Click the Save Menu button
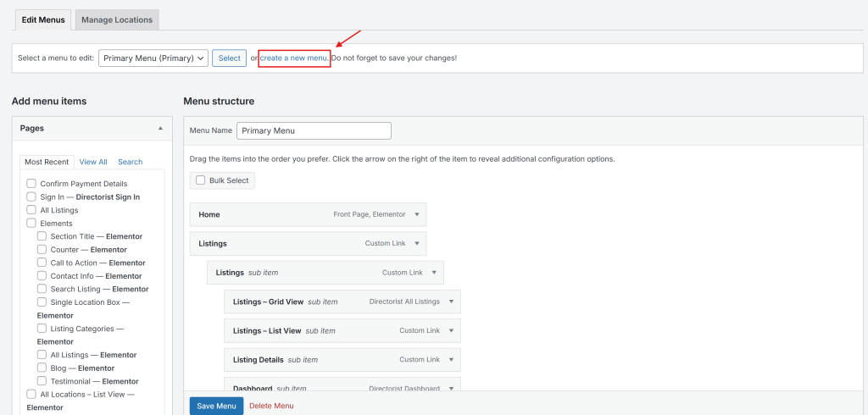This screenshot has width=868, height=415. 216,406
